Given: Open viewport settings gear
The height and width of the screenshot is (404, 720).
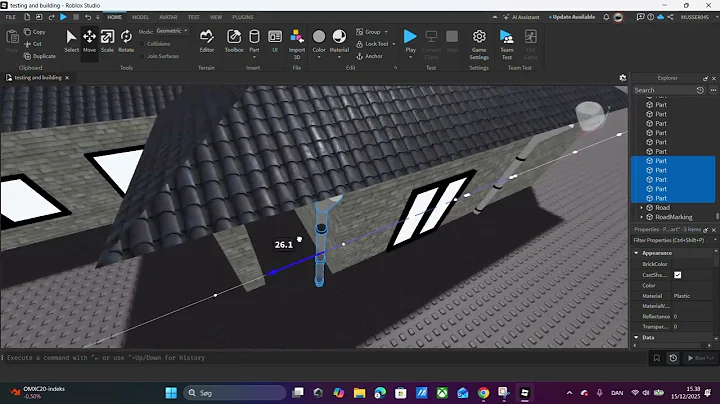Looking at the screenshot, I should coord(623,78).
